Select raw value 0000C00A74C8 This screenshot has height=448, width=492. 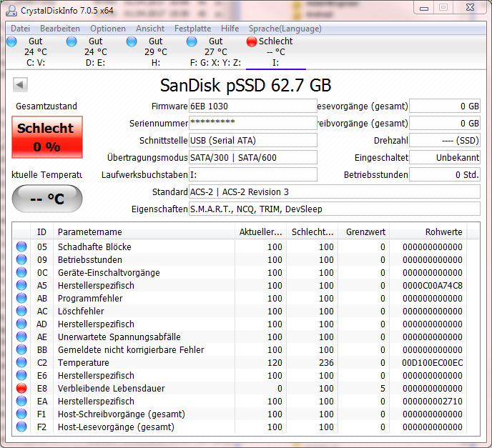coord(433,286)
